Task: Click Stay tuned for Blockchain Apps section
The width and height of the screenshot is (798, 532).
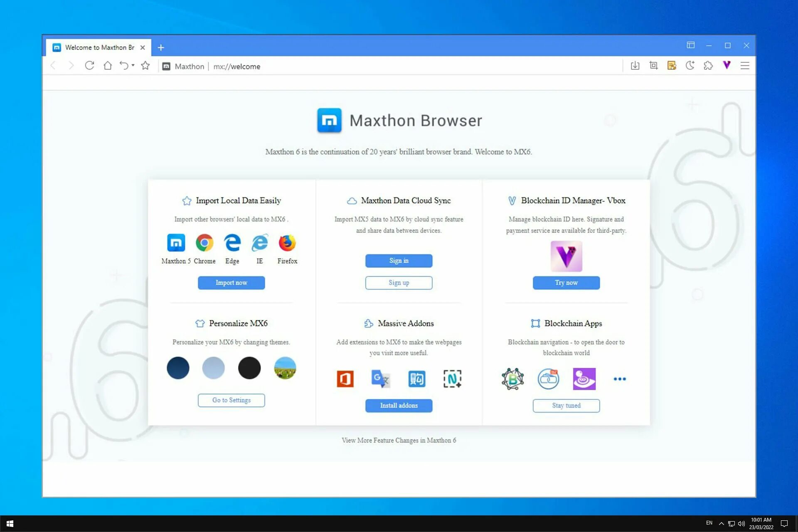Action: click(566, 405)
